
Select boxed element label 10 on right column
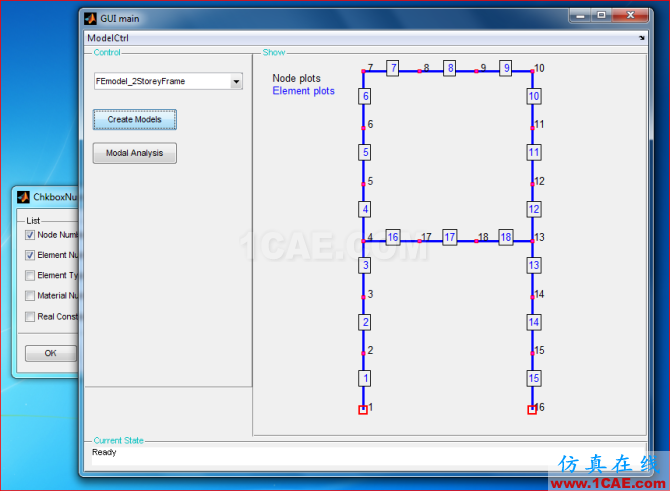(534, 96)
